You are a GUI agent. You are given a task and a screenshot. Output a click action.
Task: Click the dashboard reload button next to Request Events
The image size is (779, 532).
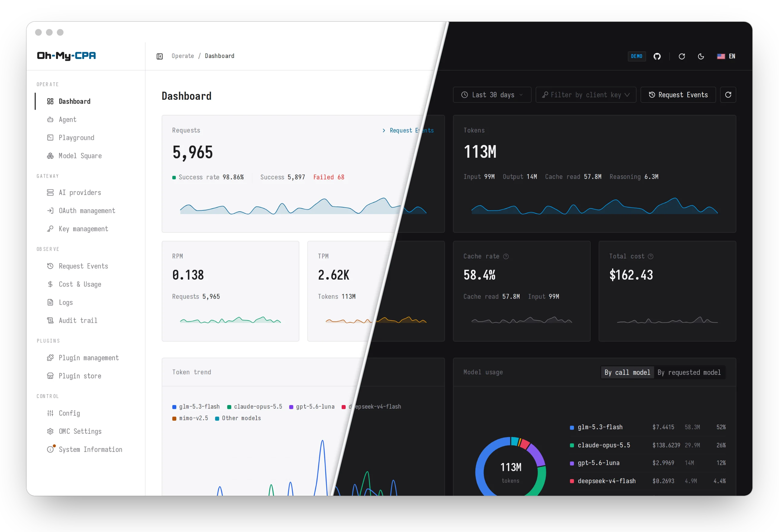(x=728, y=95)
